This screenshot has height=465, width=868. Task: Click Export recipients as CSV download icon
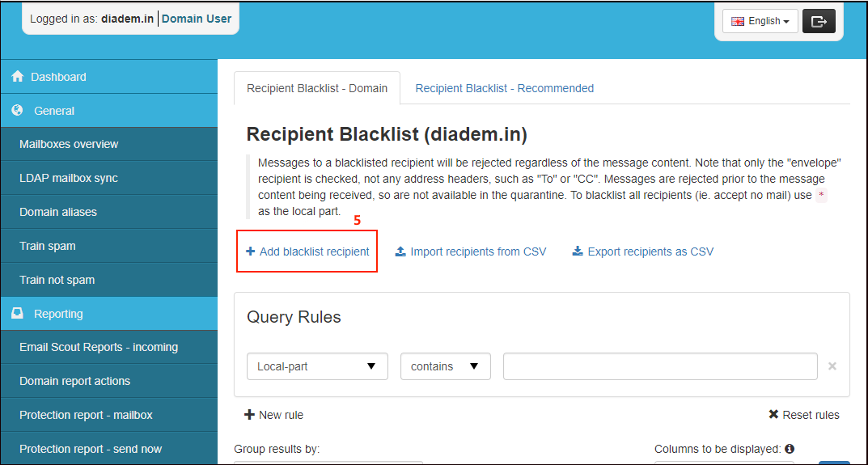[x=578, y=252]
